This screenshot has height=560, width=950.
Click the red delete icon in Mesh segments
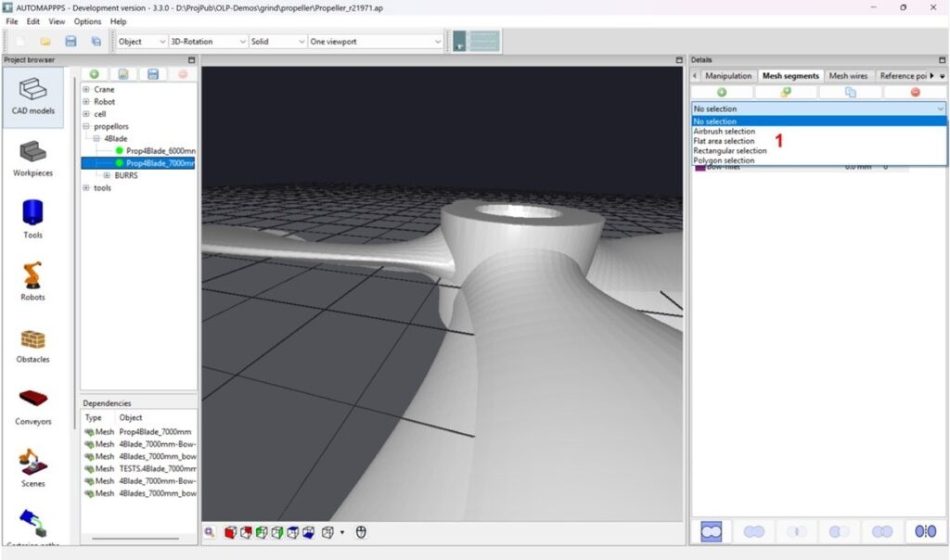(x=915, y=93)
